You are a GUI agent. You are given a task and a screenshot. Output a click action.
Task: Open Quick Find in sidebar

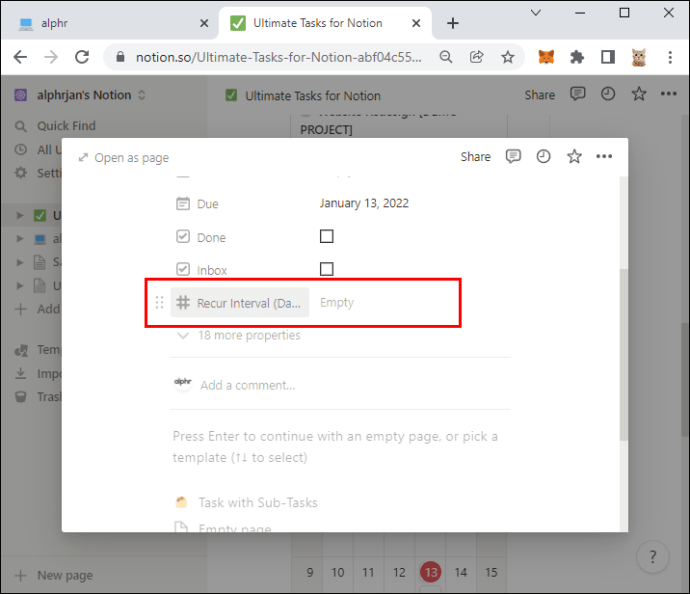click(x=55, y=126)
